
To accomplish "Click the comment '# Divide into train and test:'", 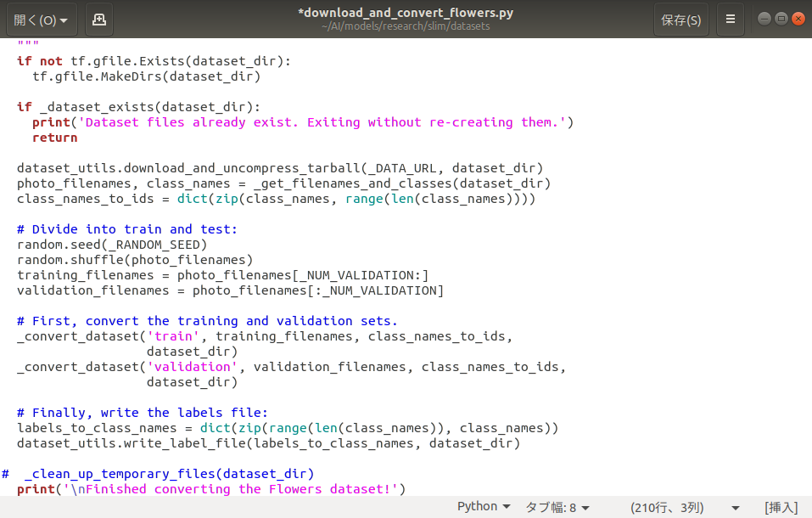I will coord(127,229).
